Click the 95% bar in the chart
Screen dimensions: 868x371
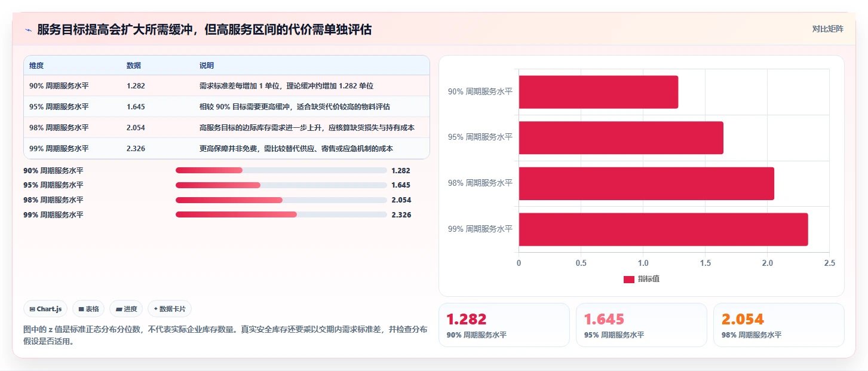click(621, 137)
